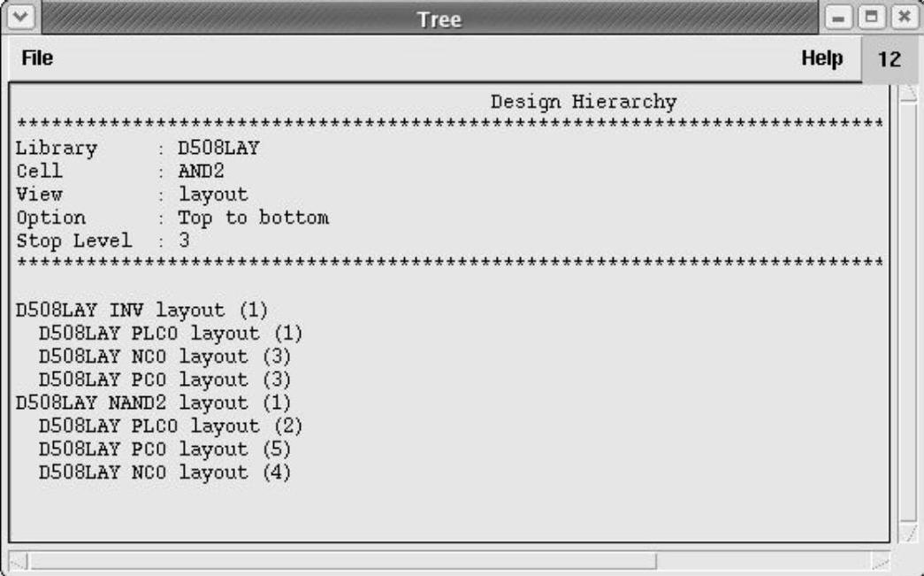Close the Tree window

[x=902, y=19]
